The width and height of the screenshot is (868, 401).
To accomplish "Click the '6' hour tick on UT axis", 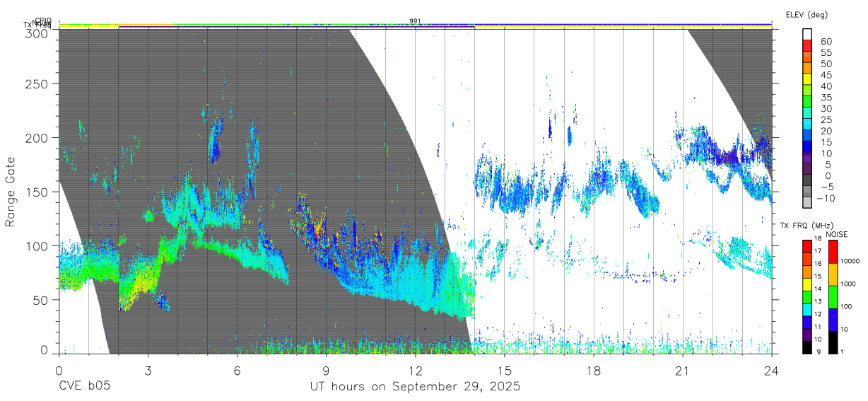I will click(237, 370).
